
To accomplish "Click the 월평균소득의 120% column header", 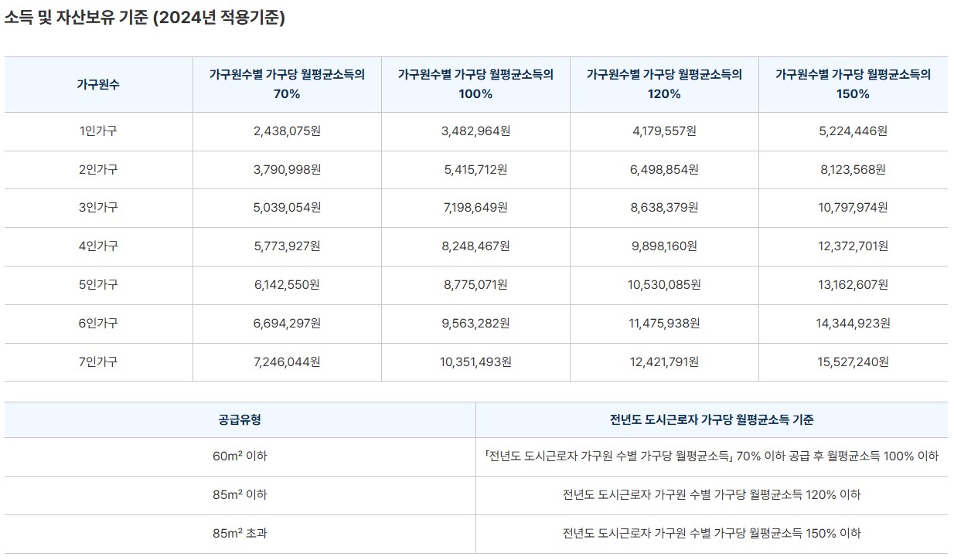I will (665, 86).
